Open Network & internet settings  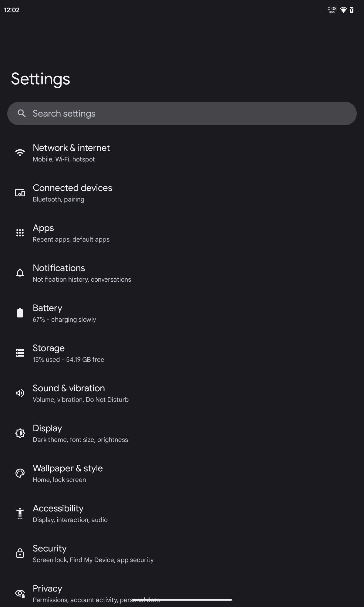[71, 153]
